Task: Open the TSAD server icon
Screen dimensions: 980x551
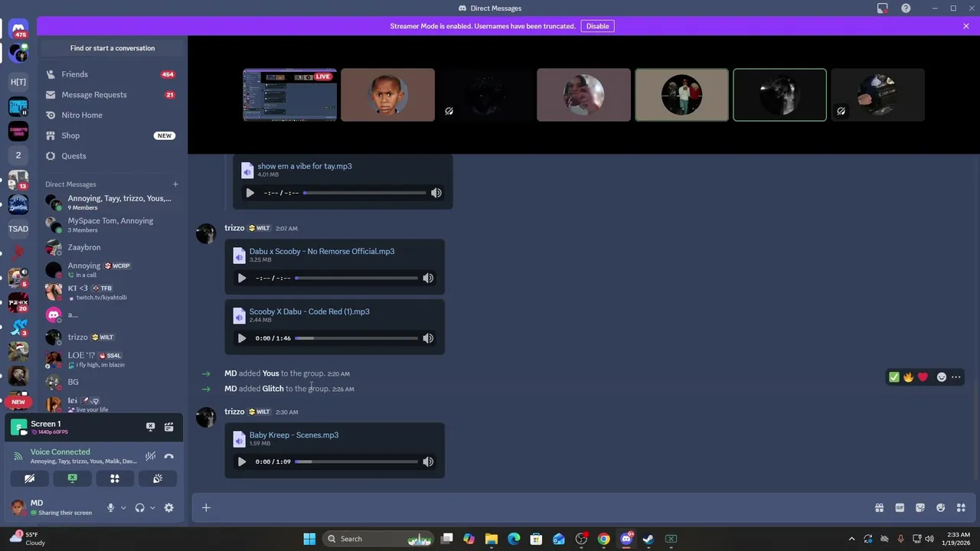Action: (18, 228)
